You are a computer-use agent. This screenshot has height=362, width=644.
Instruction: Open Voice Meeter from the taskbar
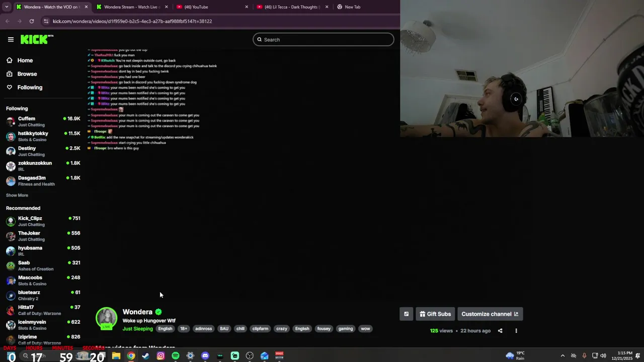pos(279,356)
